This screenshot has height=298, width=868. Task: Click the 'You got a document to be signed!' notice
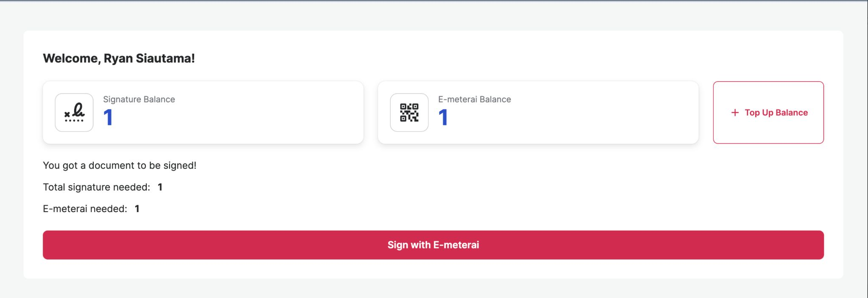(x=120, y=166)
